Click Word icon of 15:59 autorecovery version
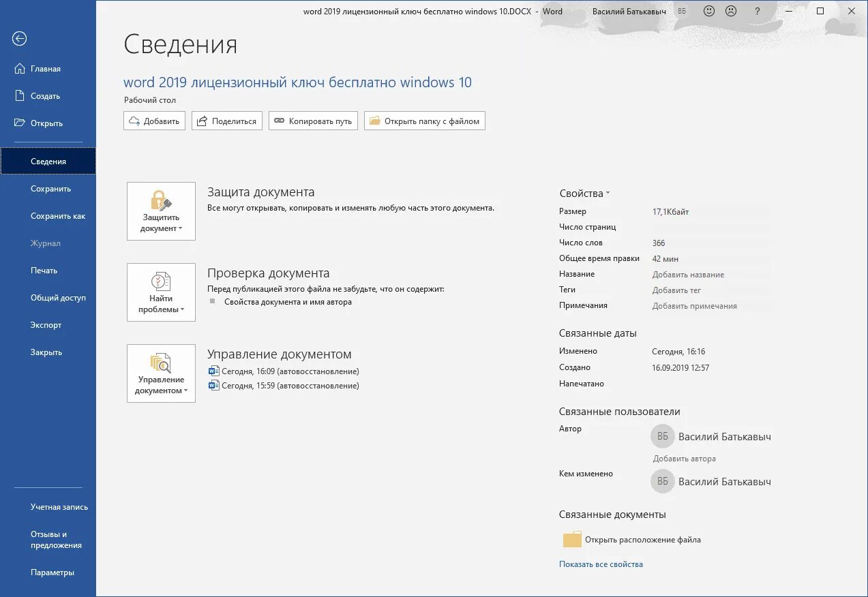This screenshot has height=597, width=868. [214, 386]
